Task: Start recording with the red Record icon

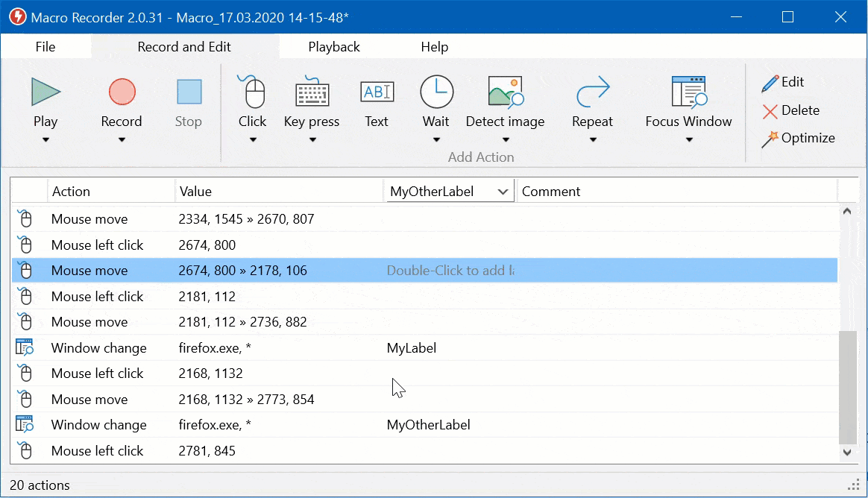Action: (x=122, y=92)
